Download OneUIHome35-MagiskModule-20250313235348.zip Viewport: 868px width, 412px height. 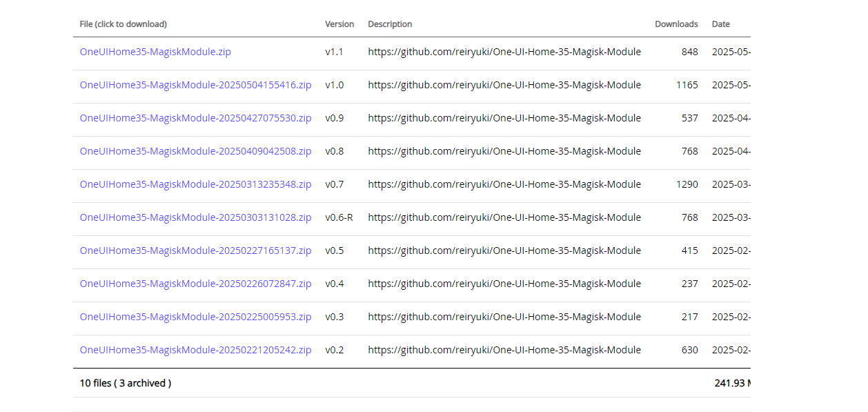click(195, 184)
